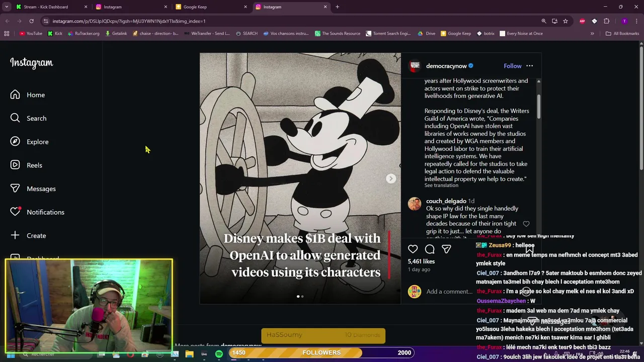
Task: Open the Explore compass icon
Action: tap(15, 142)
